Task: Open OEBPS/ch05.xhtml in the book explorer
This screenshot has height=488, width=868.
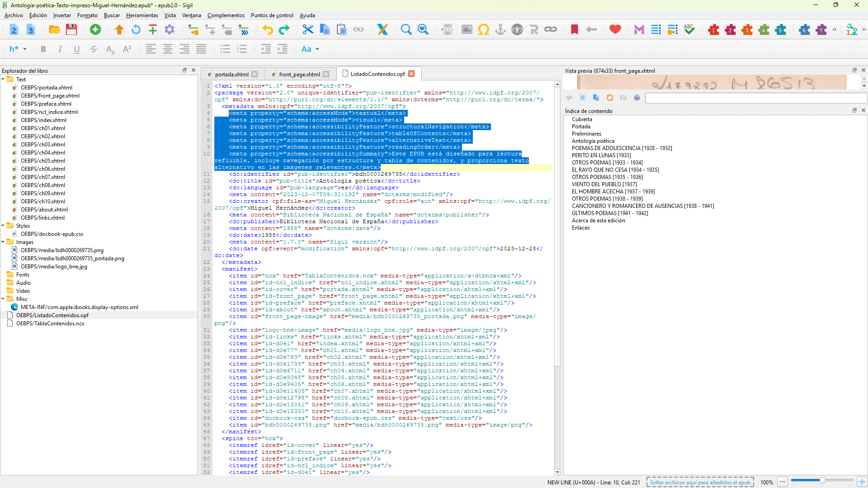Action: [43, 161]
